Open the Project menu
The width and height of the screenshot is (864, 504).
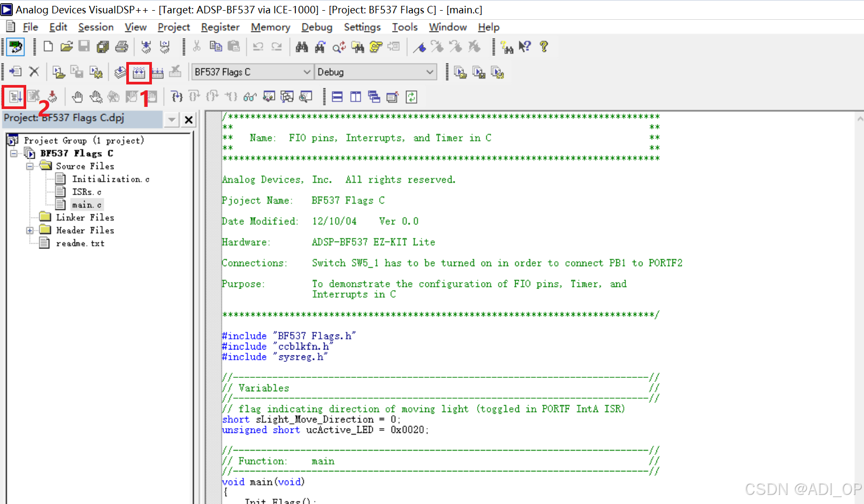point(174,27)
